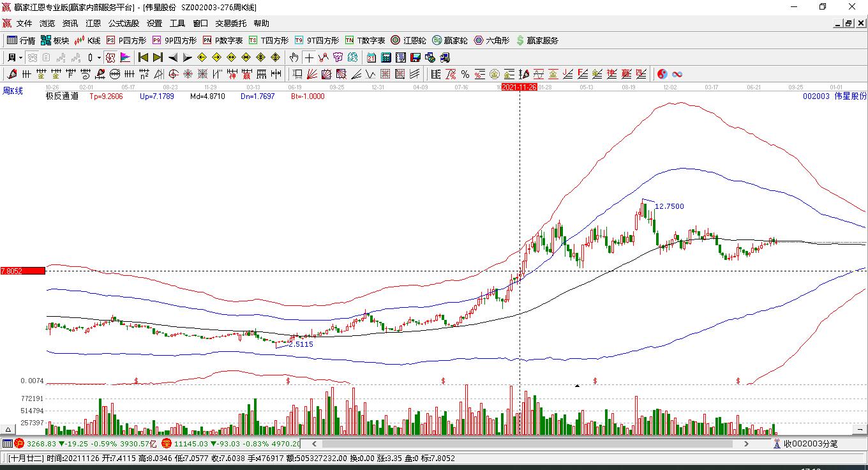
Task: Open 赢家服务 service page
Action: pos(537,40)
